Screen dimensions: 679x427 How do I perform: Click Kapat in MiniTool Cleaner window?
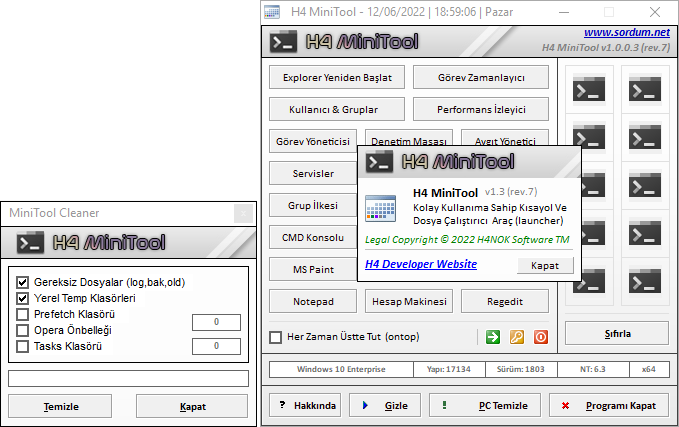pos(192,406)
